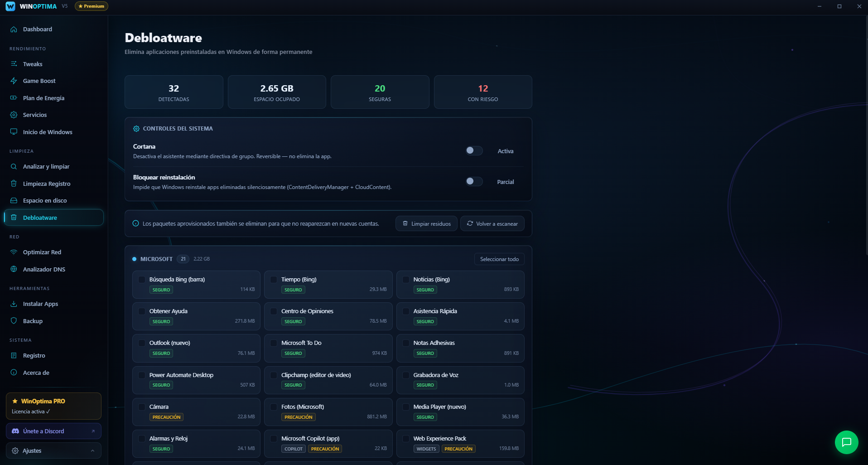Open the Únete a Discord link
This screenshot has width=868, height=465.
pos(53,431)
